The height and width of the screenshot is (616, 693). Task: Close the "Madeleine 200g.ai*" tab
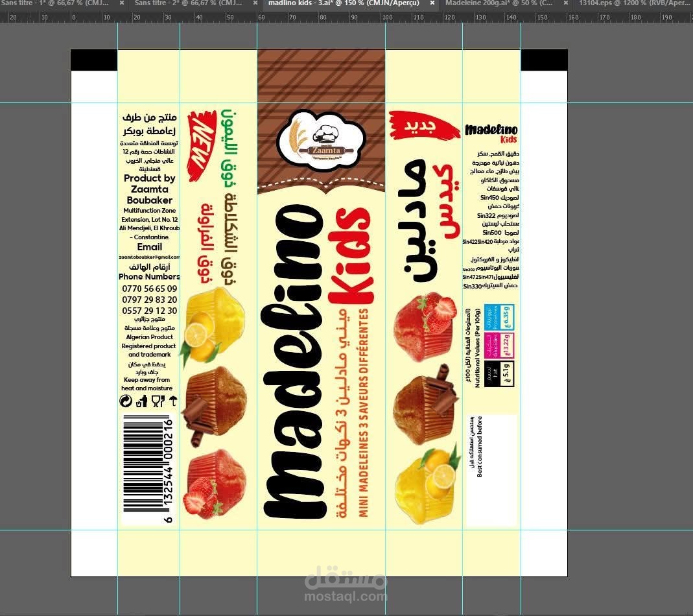pyautogui.click(x=566, y=3)
